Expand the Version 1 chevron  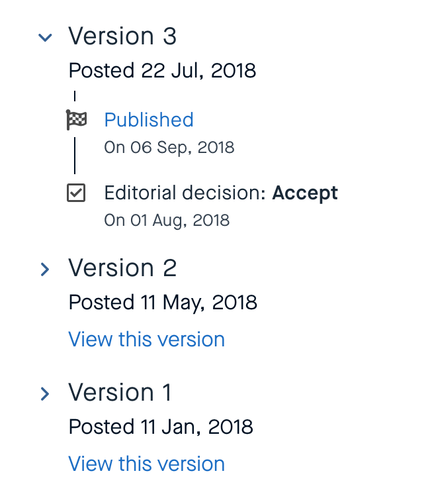tap(45, 394)
